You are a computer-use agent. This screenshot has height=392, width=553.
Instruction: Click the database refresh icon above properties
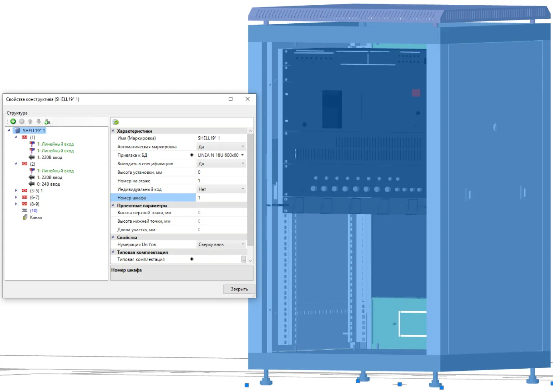coord(116,122)
